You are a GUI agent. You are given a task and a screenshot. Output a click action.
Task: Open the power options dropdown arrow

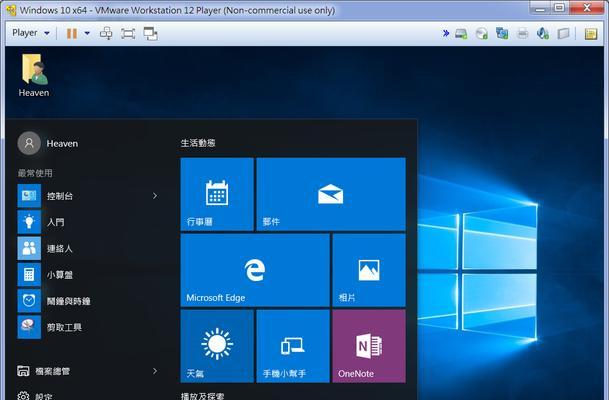click(x=87, y=33)
